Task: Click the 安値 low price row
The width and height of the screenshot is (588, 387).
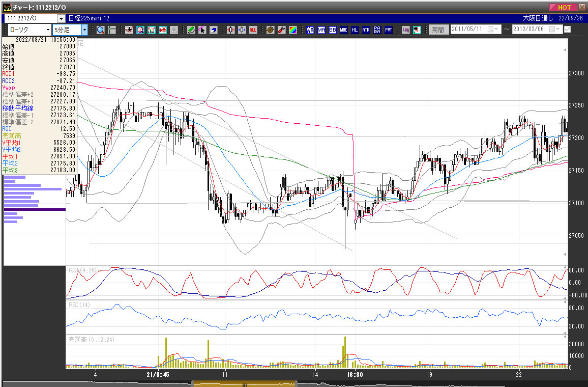Action: pyautogui.click(x=39, y=60)
